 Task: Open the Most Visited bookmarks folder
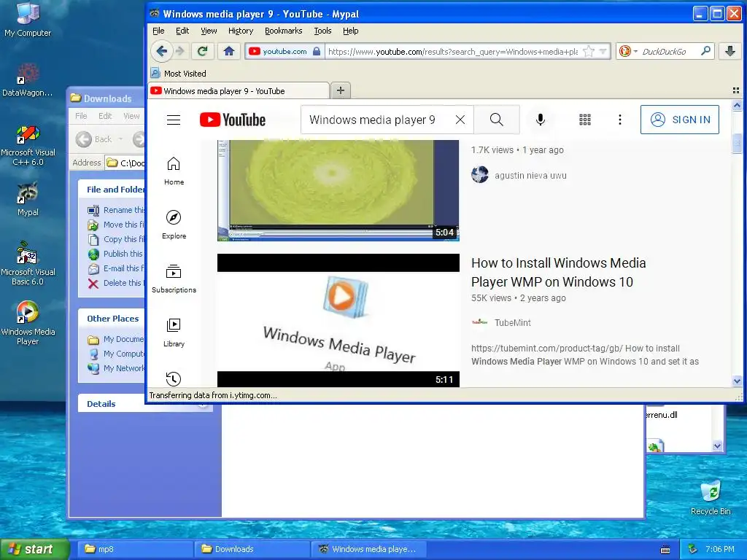179,74
